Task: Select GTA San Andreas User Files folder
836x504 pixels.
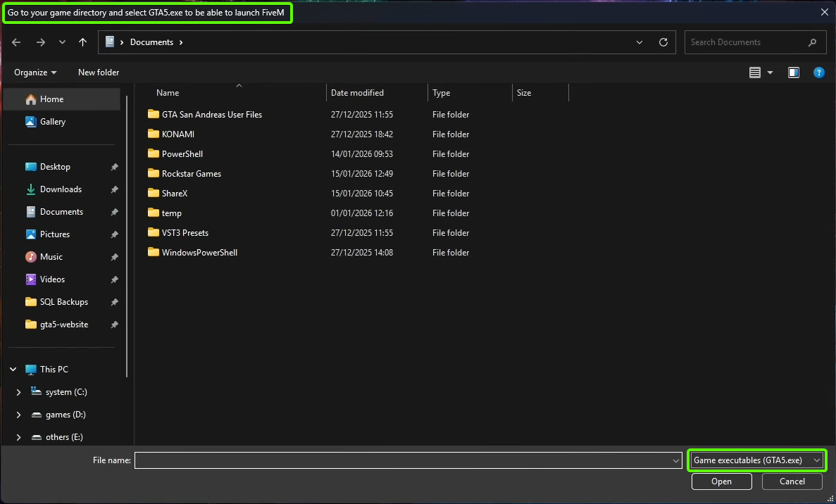Action: pos(212,115)
